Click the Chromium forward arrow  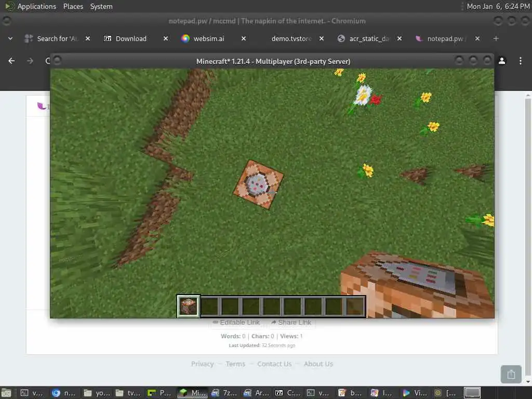coord(30,61)
